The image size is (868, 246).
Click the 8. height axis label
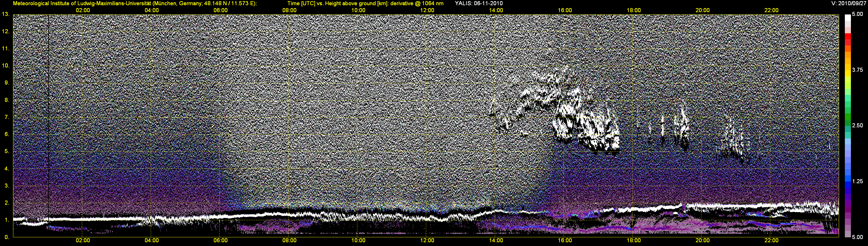[7, 100]
